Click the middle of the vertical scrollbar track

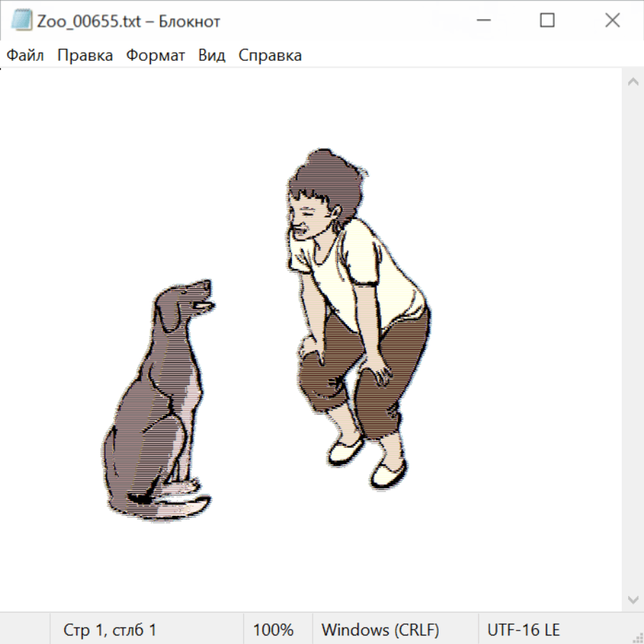[x=633, y=340]
